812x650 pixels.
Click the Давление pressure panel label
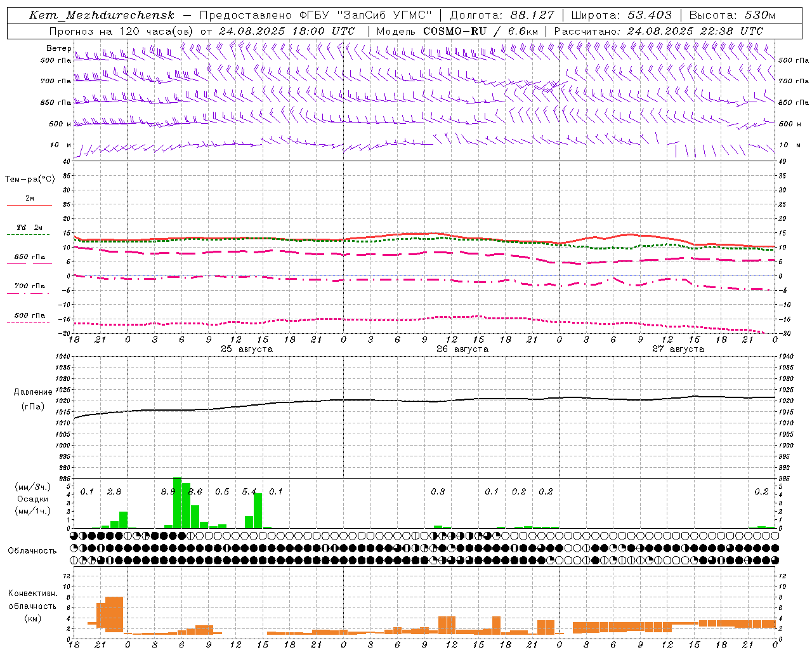coord(33,392)
